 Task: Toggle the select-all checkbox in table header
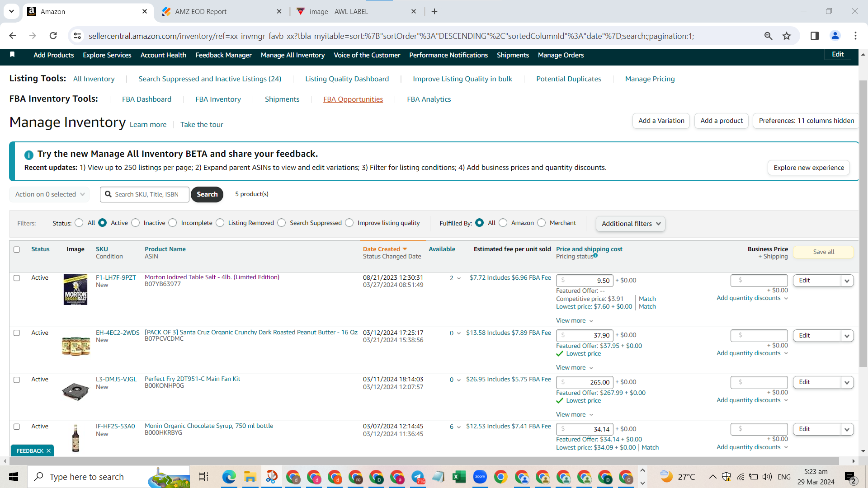[x=17, y=249]
